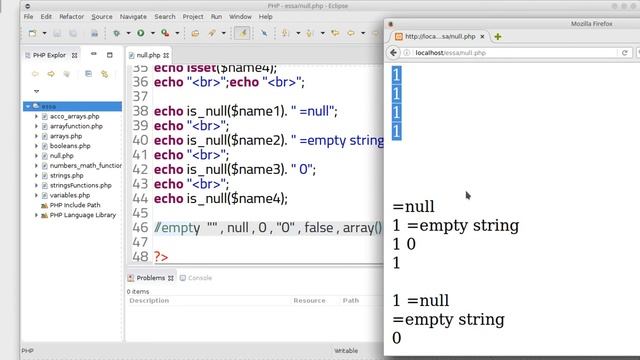
Task: Expand the strings.php tree node
Action: pos(36,176)
